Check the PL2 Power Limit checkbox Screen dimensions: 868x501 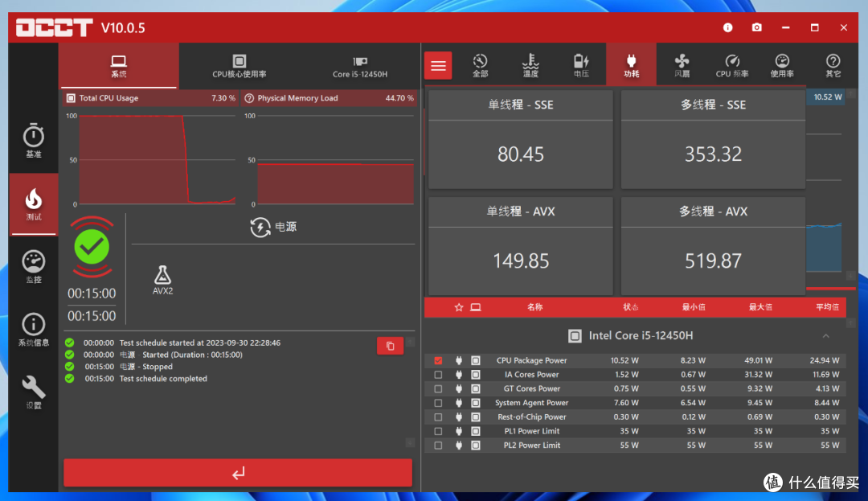tap(439, 445)
